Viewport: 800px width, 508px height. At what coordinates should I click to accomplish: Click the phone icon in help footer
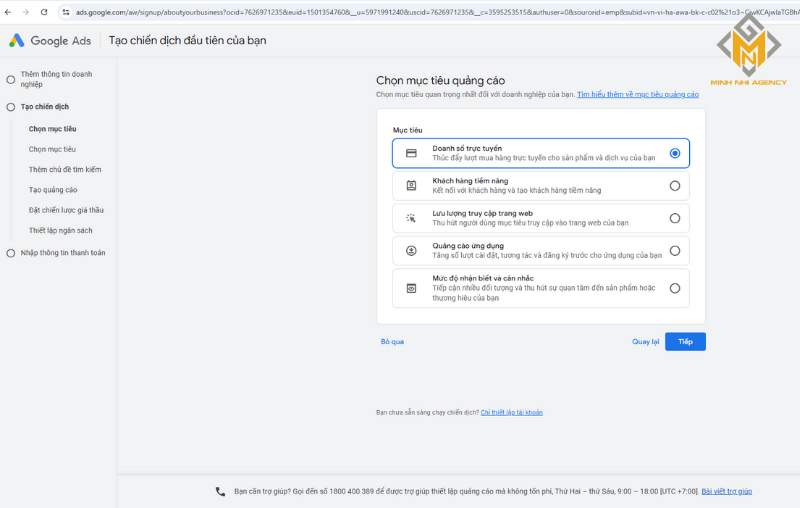click(220, 492)
